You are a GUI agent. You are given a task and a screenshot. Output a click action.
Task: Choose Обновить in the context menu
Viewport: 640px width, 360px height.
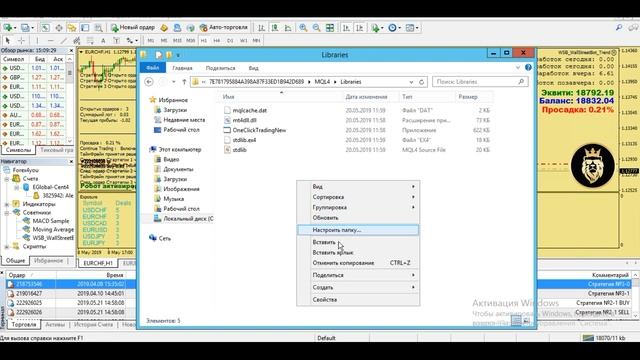[x=358, y=218]
